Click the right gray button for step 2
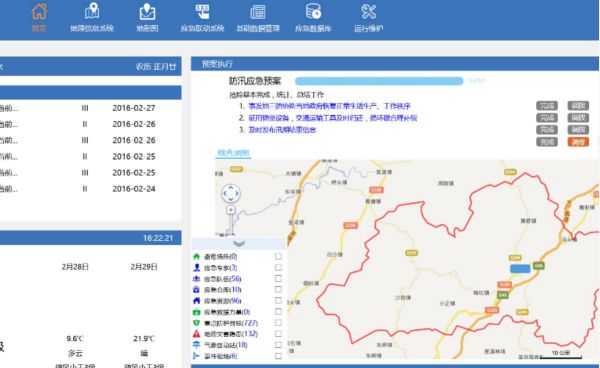 click(x=578, y=118)
